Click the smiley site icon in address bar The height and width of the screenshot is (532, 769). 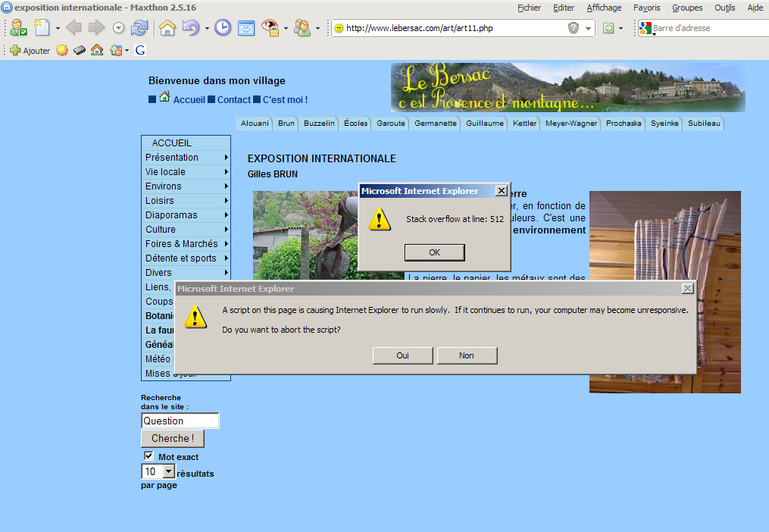[339, 29]
